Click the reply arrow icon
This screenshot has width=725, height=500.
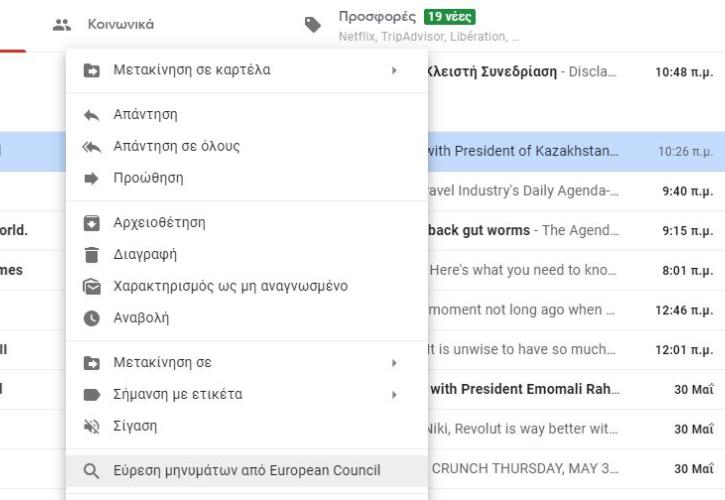pos(92,115)
